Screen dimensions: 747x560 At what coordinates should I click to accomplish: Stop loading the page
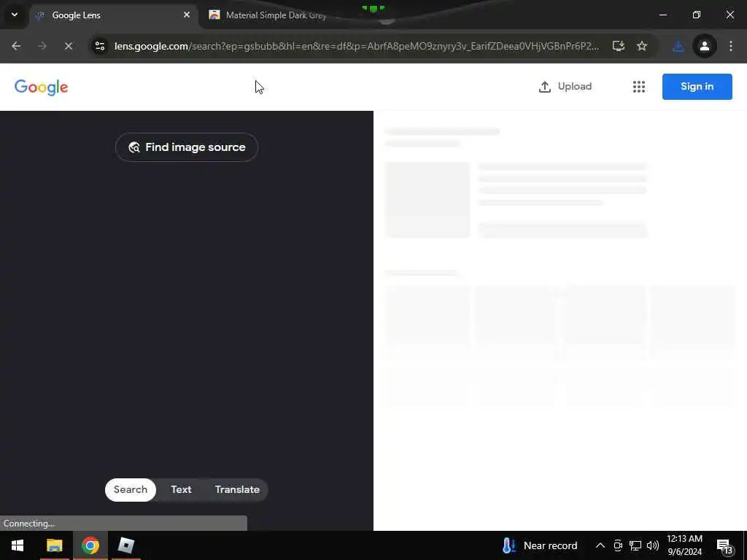point(69,46)
